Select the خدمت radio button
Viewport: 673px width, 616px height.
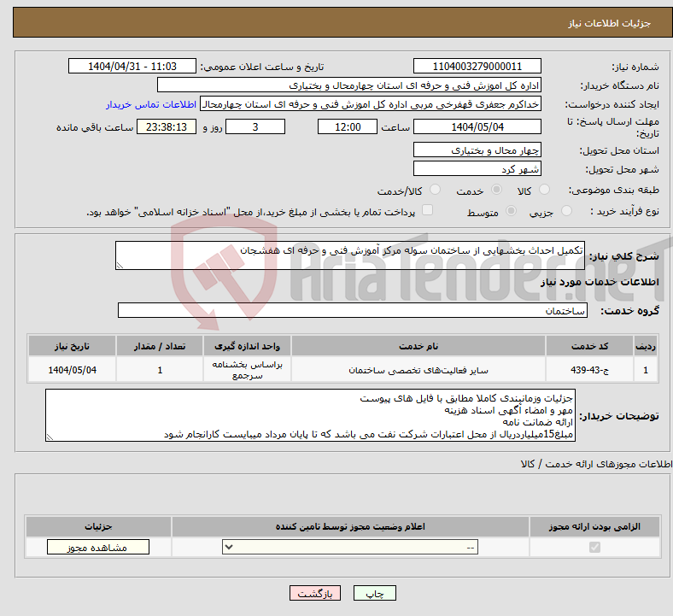pos(496,190)
